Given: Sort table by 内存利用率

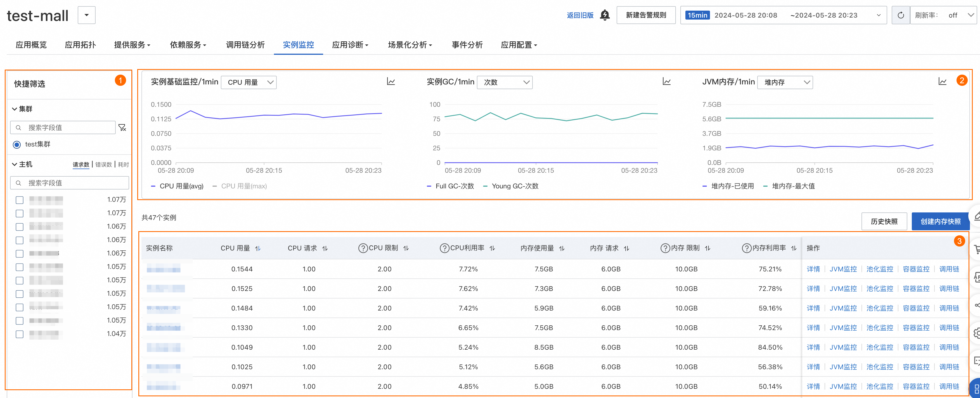Looking at the screenshot, I should [794, 248].
